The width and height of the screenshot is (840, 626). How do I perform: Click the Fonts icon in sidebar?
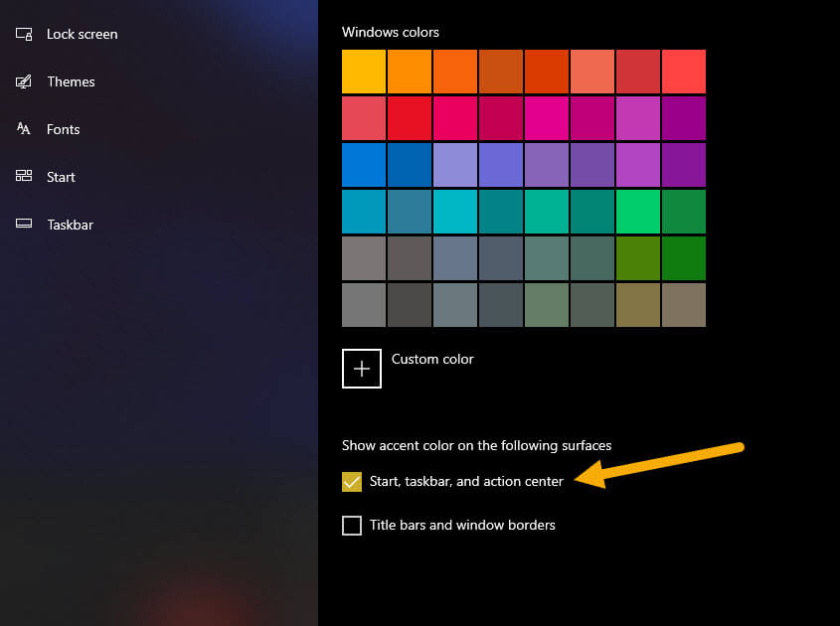pos(24,128)
